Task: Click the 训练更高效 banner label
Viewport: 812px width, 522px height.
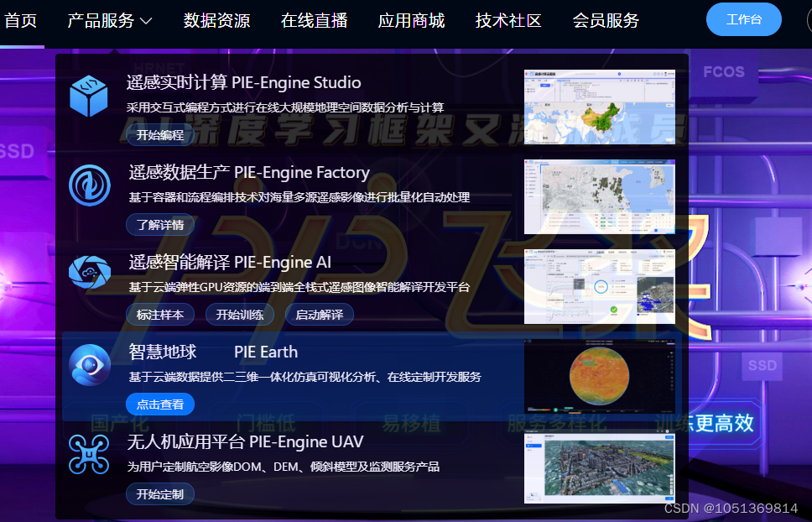Action: coord(705,423)
